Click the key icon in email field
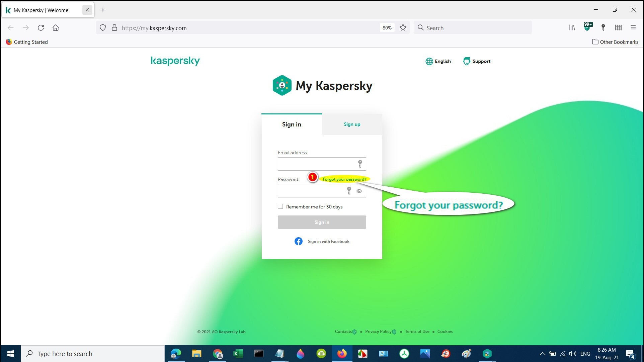This screenshot has width=644, height=362. pyautogui.click(x=360, y=164)
